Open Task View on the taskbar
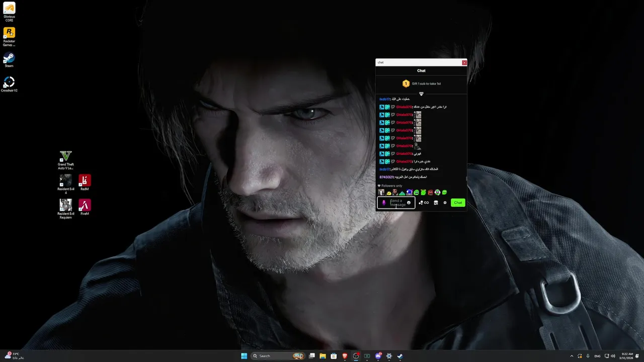644x362 pixels. coord(312,356)
